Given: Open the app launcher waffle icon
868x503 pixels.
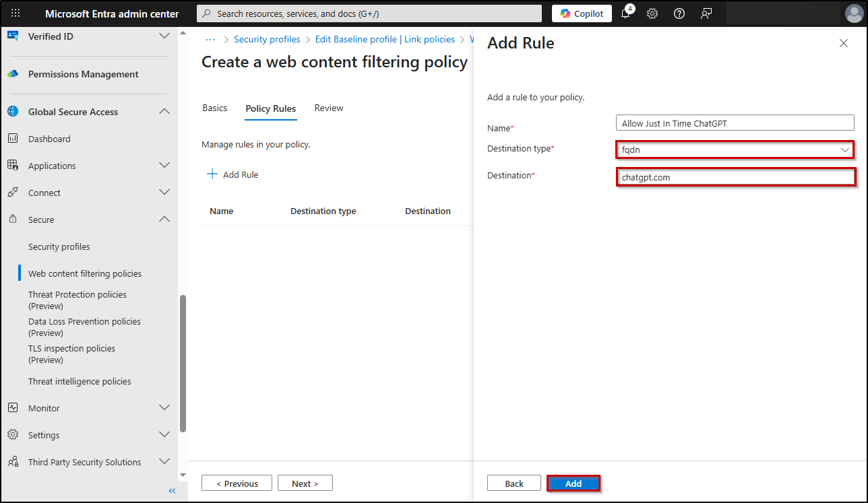Looking at the screenshot, I should click(x=15, y=13).
